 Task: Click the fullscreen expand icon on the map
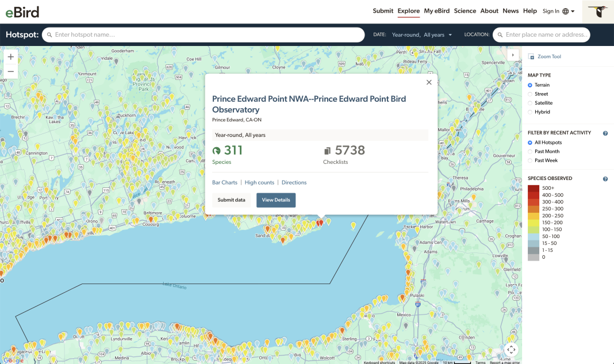point(511,349)
